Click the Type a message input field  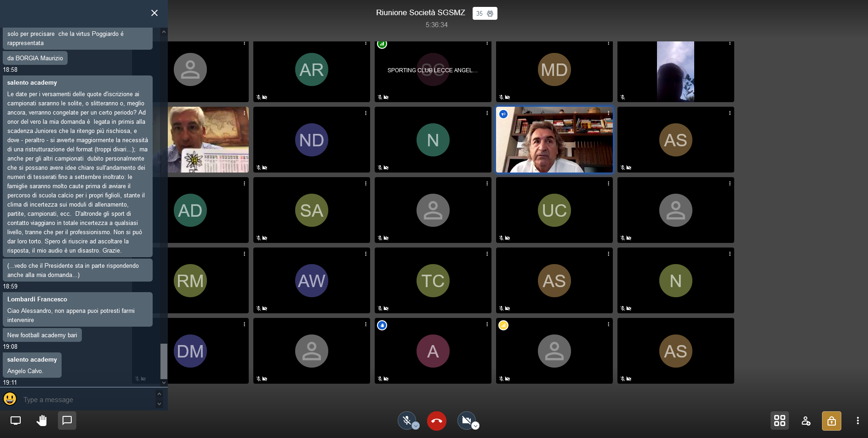tap(87, 399)
